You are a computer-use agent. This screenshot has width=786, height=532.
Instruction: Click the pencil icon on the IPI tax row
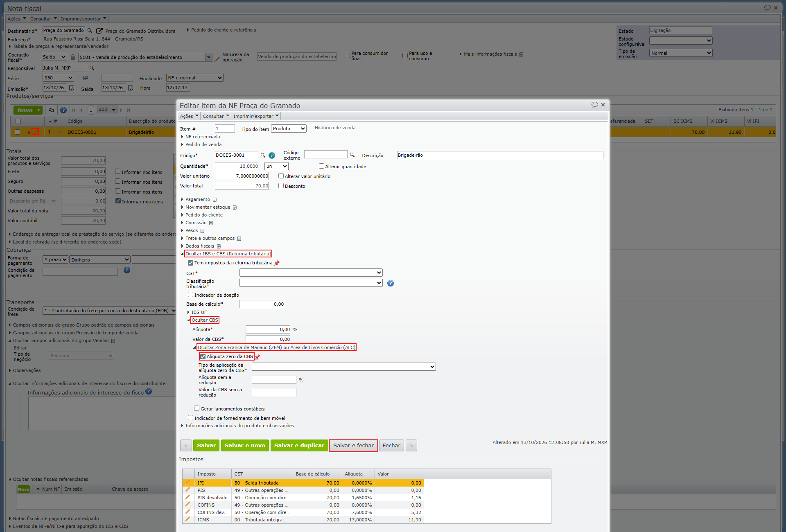tap(187, 483)
